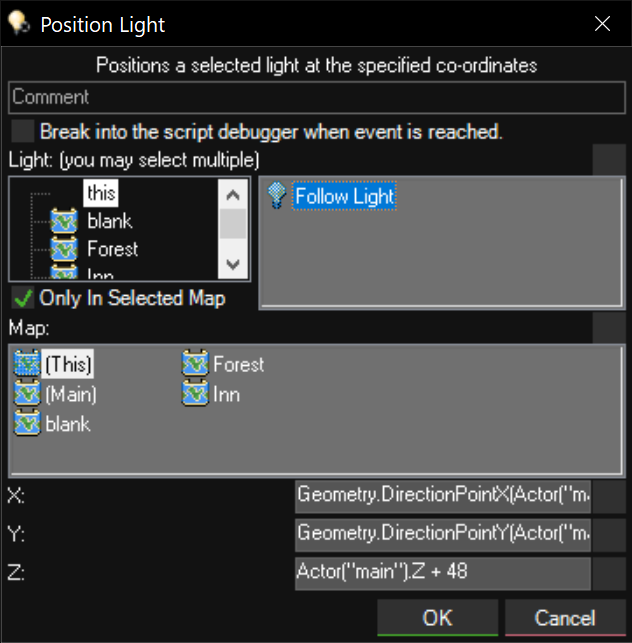Click the Forest icon in Map list

(x=195, y=365)
